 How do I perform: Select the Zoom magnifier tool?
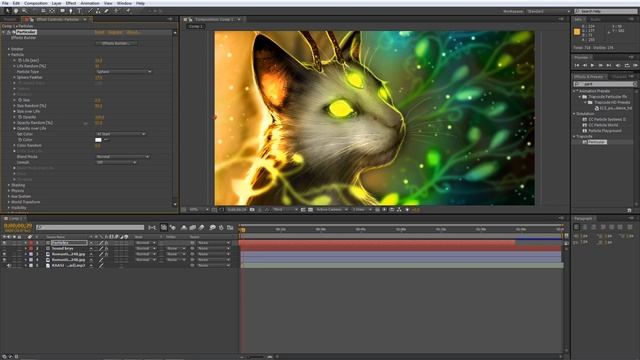[24, 11]
